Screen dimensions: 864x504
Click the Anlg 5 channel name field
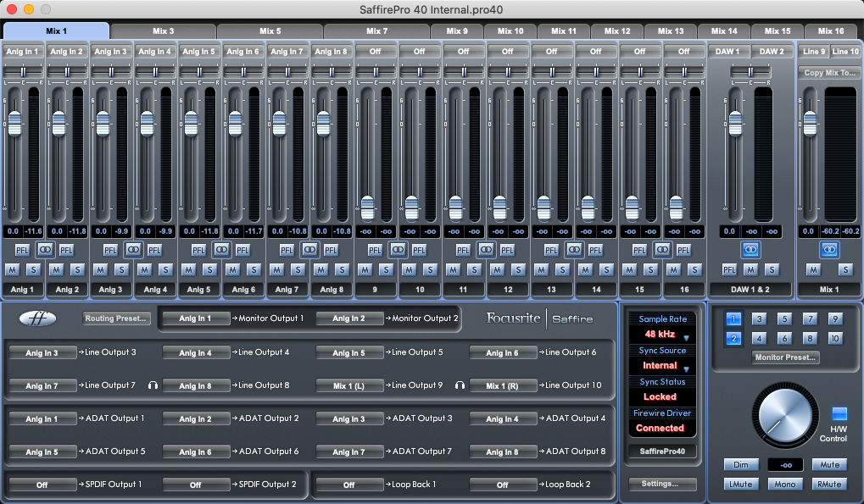(x=199, y=290)
